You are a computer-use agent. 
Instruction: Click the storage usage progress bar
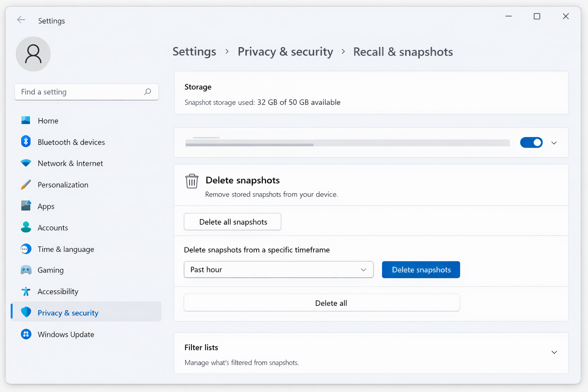(x=348, y=143)
